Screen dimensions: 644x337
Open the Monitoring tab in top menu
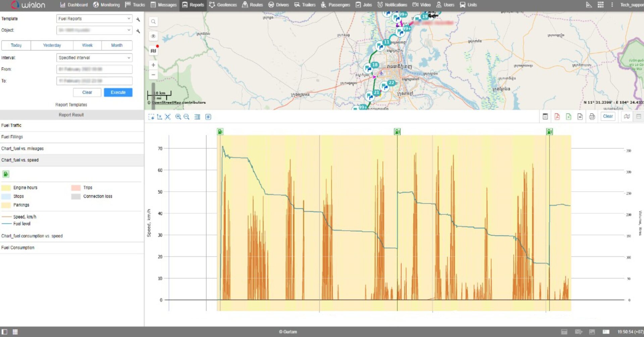(x=106, y=5)
